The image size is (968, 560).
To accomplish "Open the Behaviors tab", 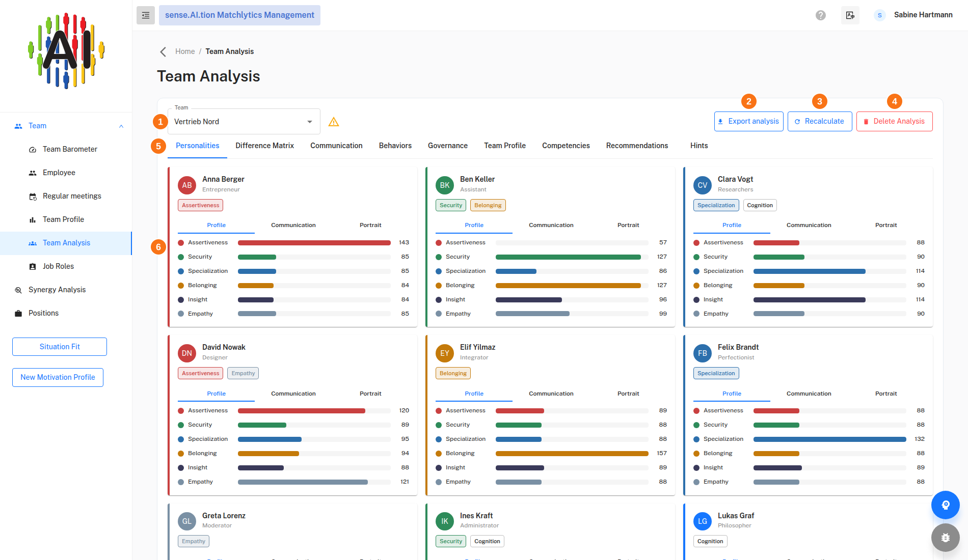I will [395, 146].
